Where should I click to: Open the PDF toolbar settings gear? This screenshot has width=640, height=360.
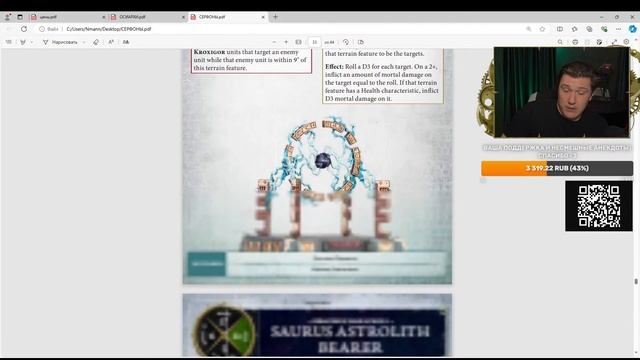pyautogui.click(x=626, y=42)
